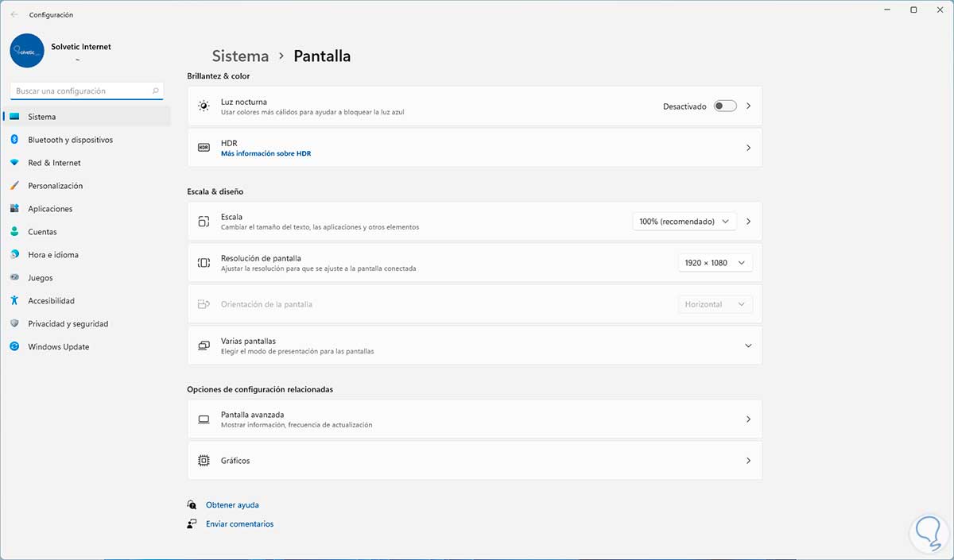Toggle the Luz nocturna switch
The width and height of the screenshot is (954, 560).
[x=724, y=106]
